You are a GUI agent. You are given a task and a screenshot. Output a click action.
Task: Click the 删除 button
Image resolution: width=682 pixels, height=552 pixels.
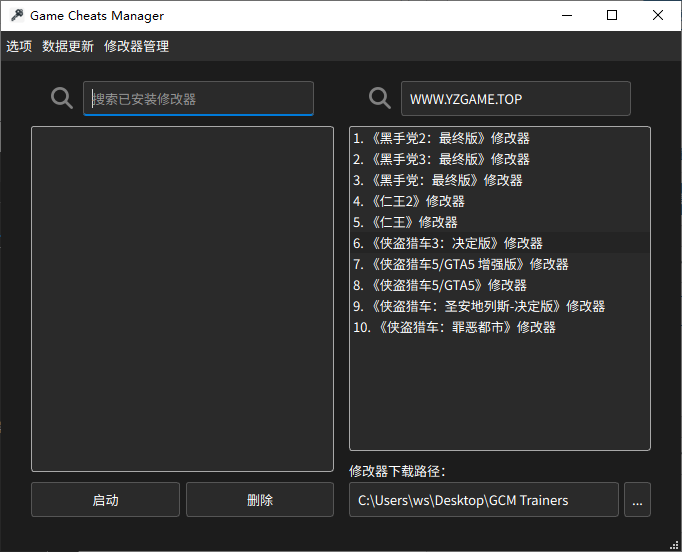[260, 500]
